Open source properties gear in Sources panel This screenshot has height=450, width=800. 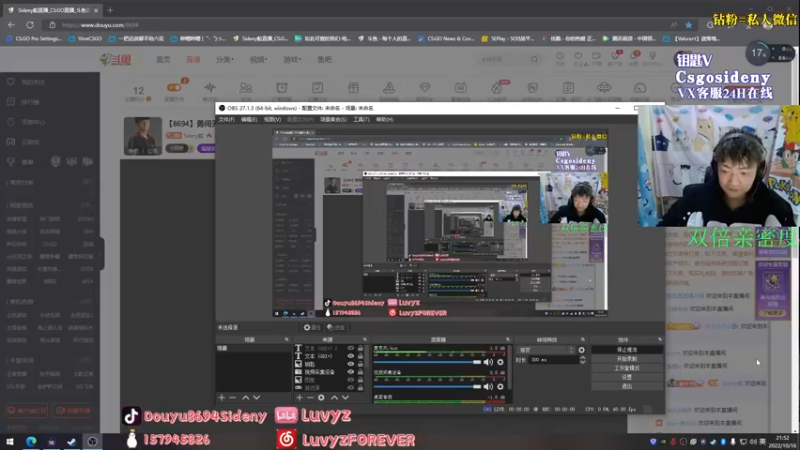(321, 397)
